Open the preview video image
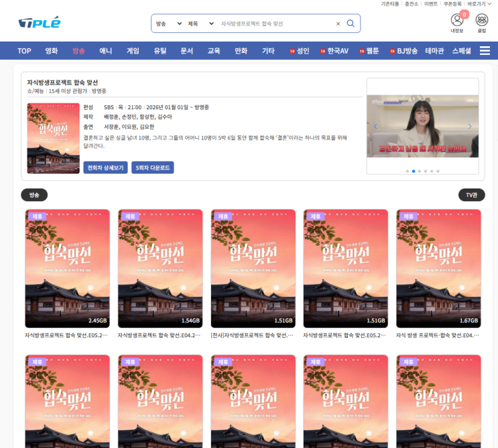Viewport: 498px width, 448px height. [423, 126]
